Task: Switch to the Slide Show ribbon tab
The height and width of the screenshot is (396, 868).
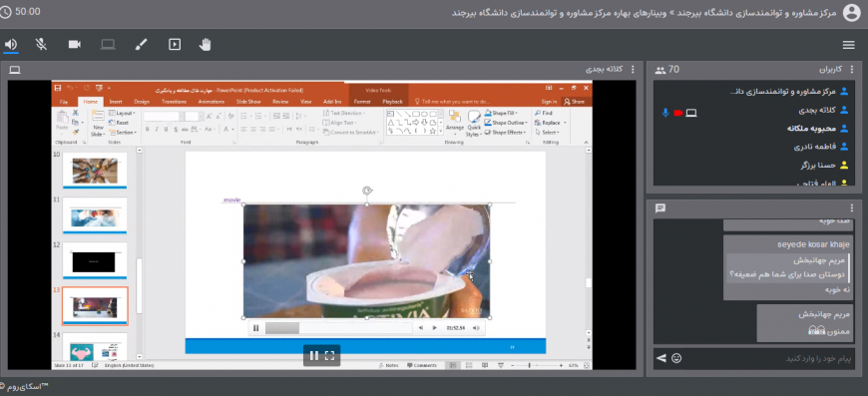Action: (248, 102)
